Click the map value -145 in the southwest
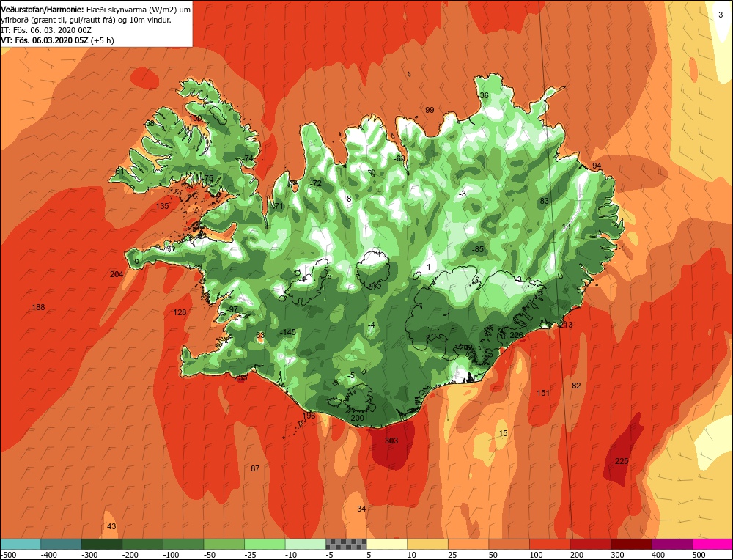The height and width of the screenshot is (560, 733). click(287, 332)
